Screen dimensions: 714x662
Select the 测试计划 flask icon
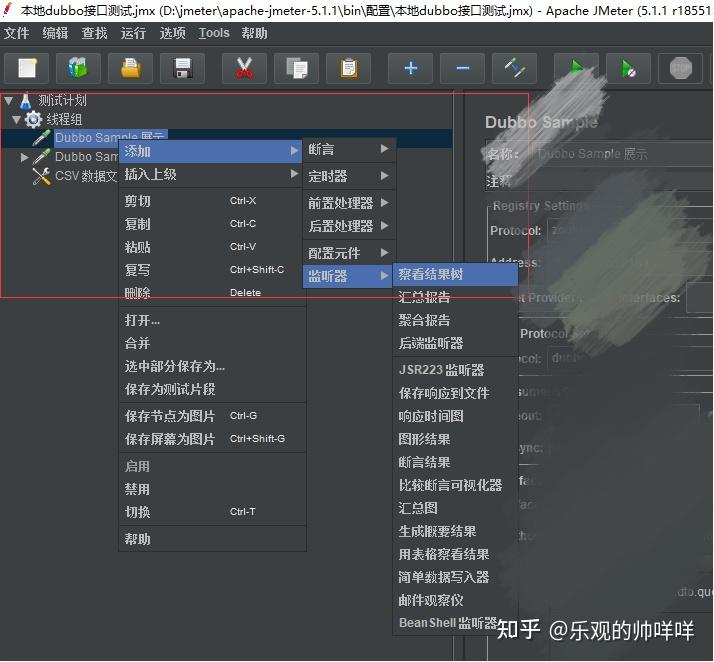[26, 101]
